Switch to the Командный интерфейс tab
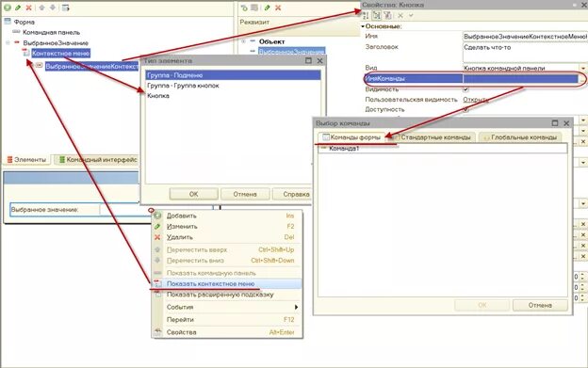Viewport: 588px width, 368px height. [x=97, y=159]
